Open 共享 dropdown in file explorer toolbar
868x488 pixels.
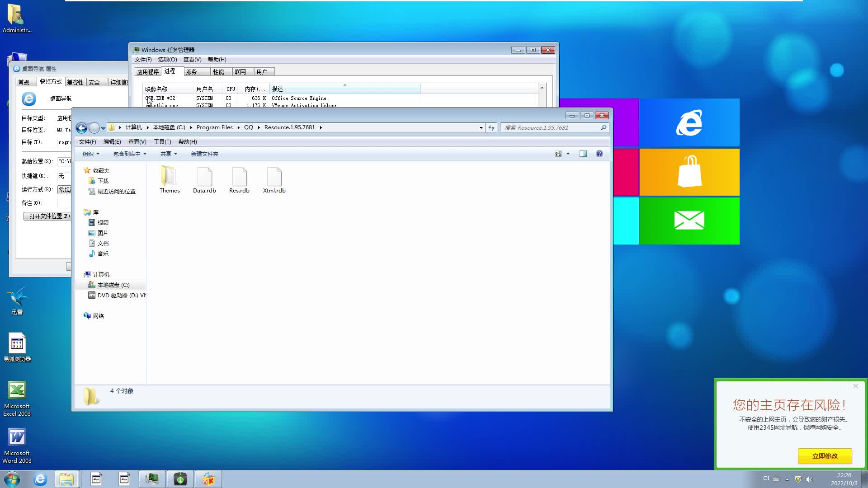(x=168, y=154)
